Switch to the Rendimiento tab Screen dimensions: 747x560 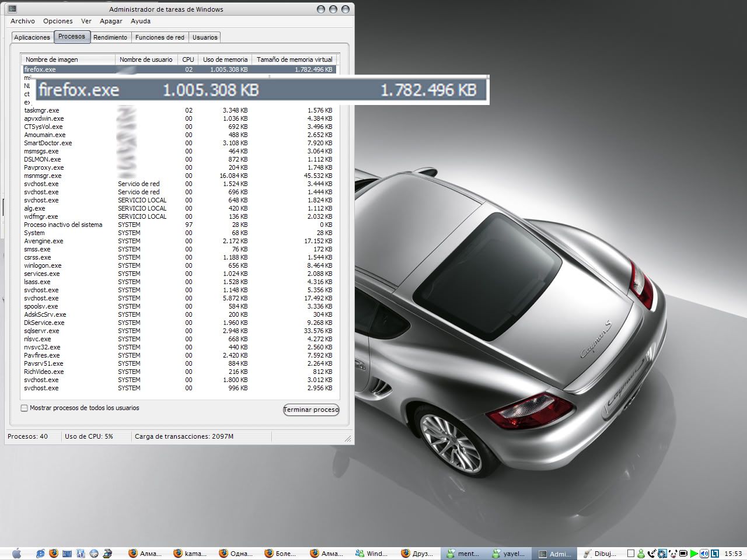pyautogui.click(x=110, y=37)
